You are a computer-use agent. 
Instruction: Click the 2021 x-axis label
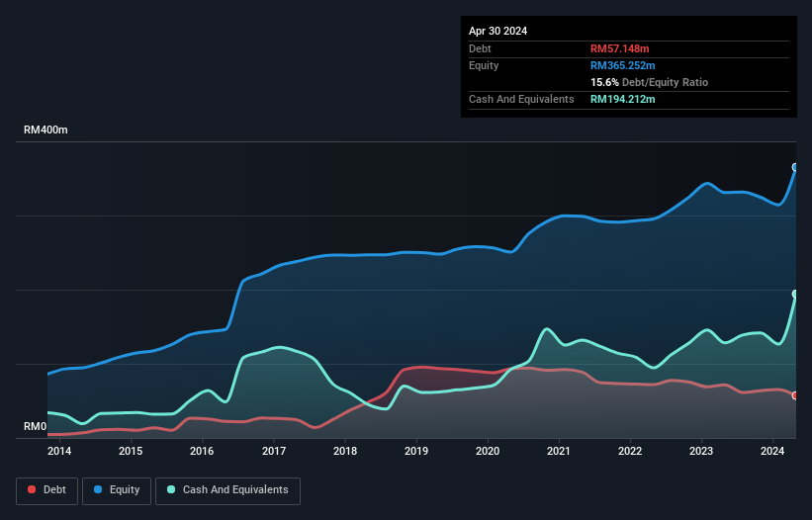559,451
